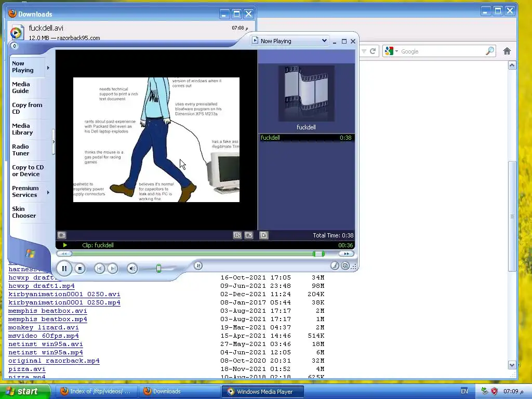Open the memphis_beatbox.mp4 link
Viewport: 532px width, 399px height.
[x=47, y=319]
